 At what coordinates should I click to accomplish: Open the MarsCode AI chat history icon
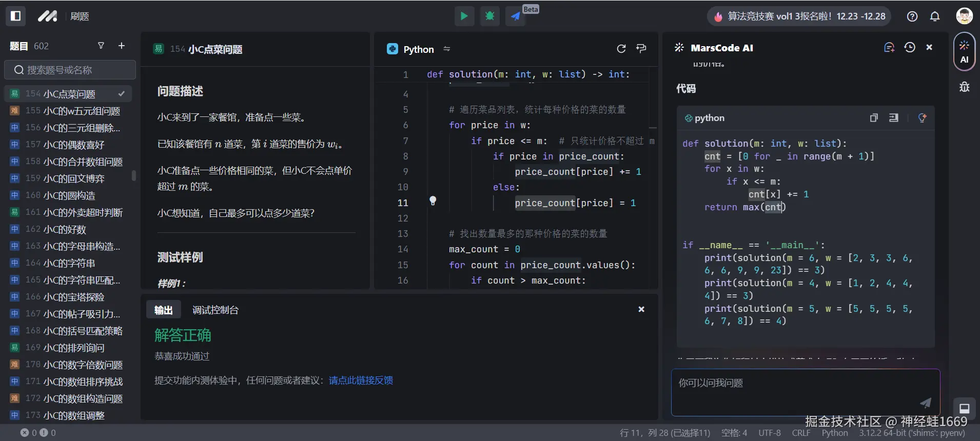910,48
